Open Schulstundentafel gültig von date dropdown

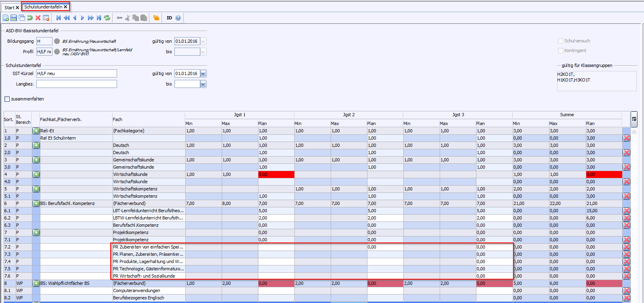point(203,73)
